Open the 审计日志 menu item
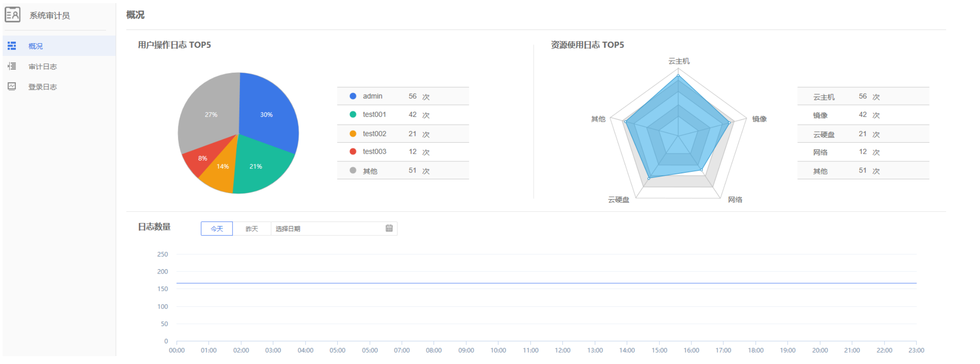The height and width of the screenshot is (364, 980). pyautogui.click(x=59, y=67)
